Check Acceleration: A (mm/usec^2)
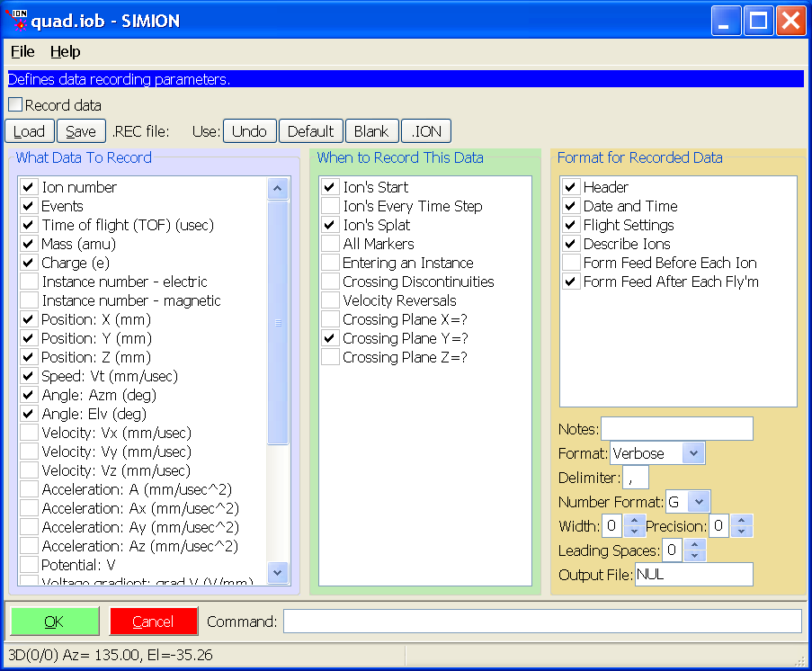The height and width of the screenshot is (671, 812). (x=29, y=489)
